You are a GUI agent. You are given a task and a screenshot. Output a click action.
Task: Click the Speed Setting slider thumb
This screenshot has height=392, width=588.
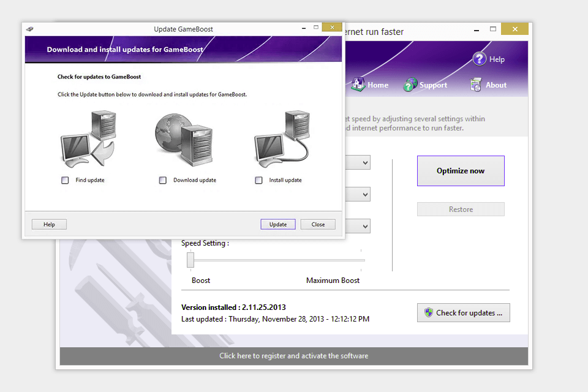190,260
